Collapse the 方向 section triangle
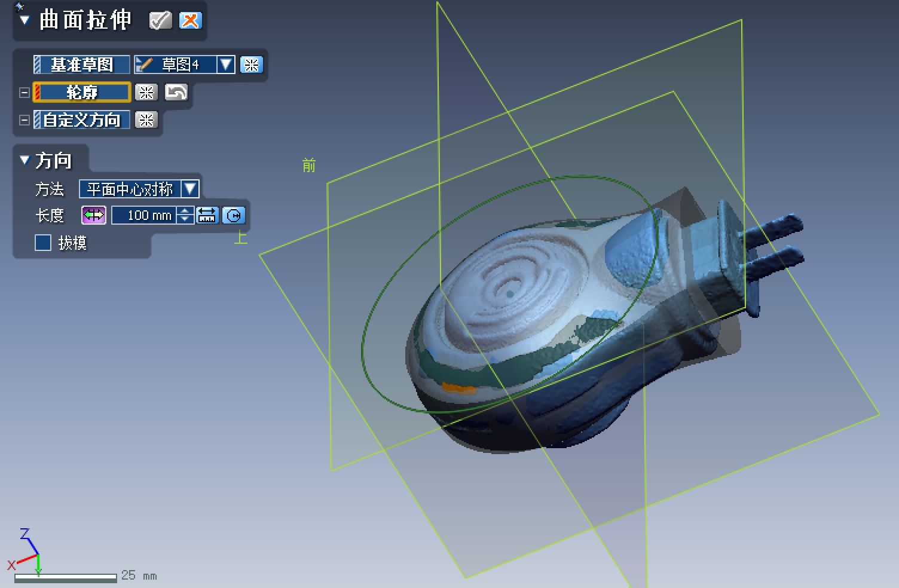This screenshot has height=588, width=899. (x=25, y=160)
